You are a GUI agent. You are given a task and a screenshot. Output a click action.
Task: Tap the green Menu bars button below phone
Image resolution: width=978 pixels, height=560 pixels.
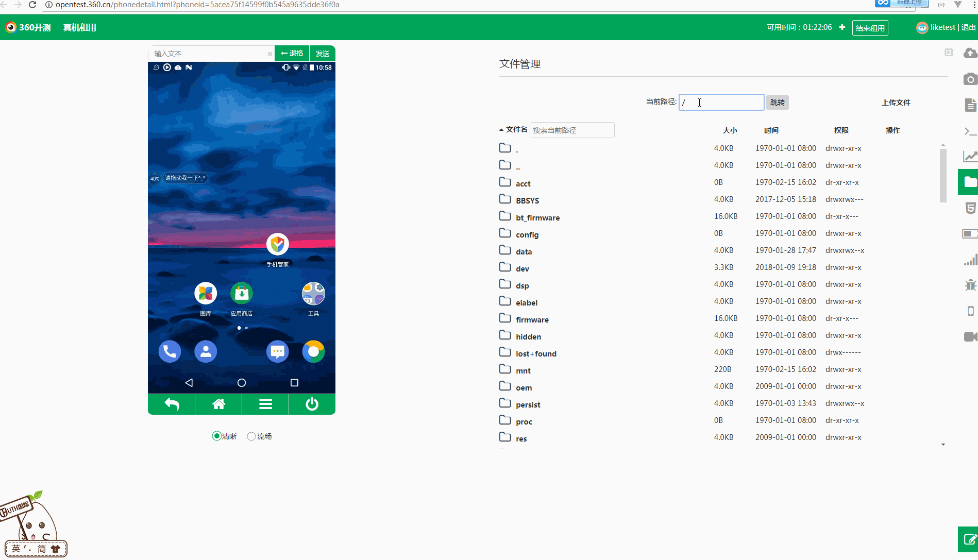point(265,404)
